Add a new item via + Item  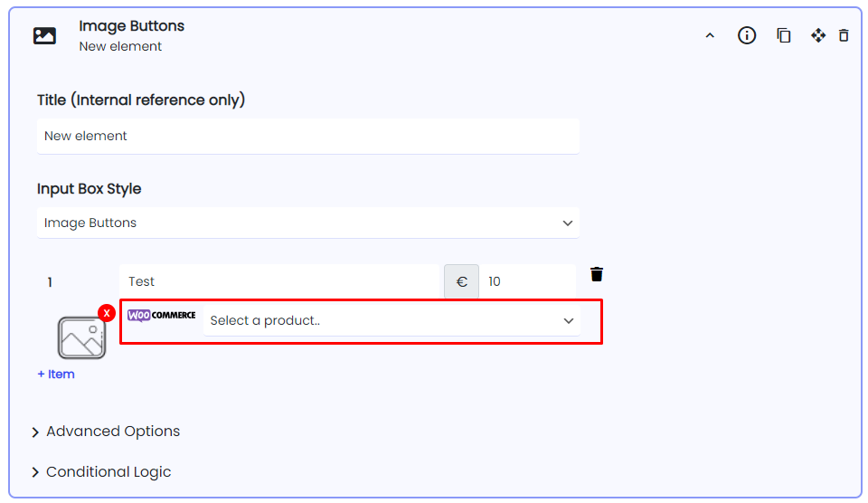click(56, 375)
